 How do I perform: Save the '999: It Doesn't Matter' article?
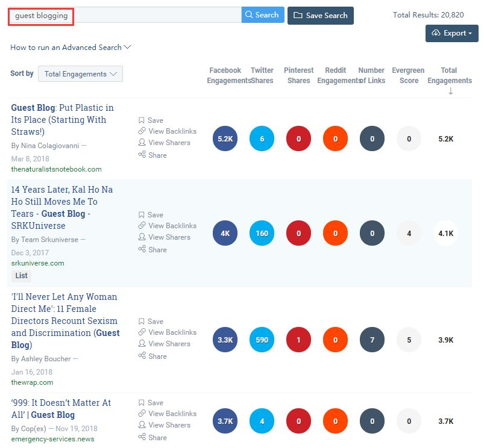[x=151, y=403]
